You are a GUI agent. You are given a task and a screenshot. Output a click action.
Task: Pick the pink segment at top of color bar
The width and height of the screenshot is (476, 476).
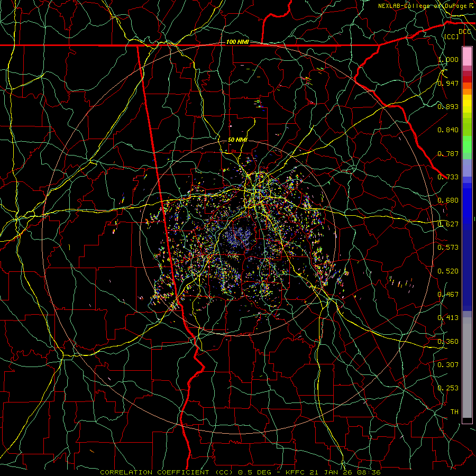coord(467,56)
